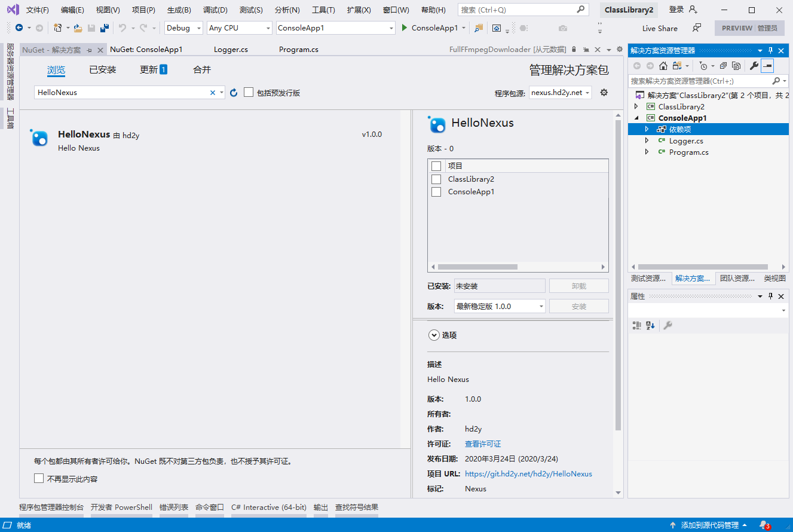Open the feedback icon next to Live Share
Viewport: 793px width, 532px height.
[x=697, y=28]
